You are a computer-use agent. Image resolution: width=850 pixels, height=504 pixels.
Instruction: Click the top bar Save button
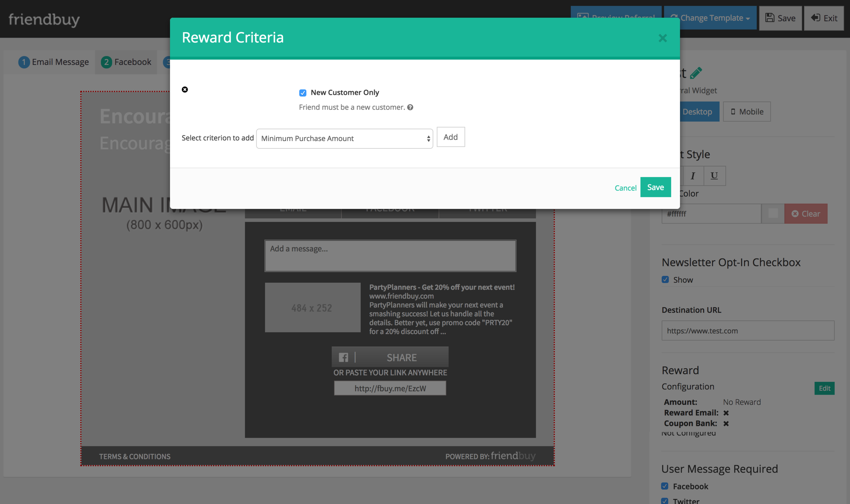click(780, 18)
